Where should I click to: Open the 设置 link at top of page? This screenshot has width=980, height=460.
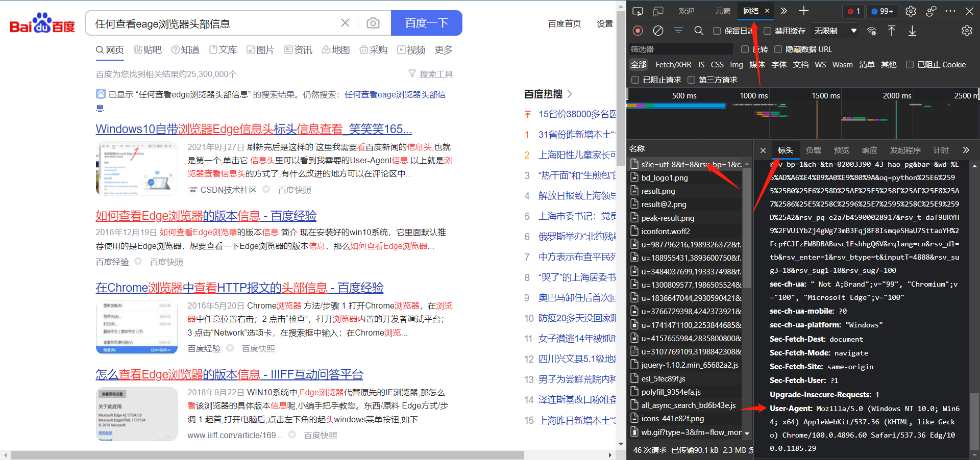[605, 24]
